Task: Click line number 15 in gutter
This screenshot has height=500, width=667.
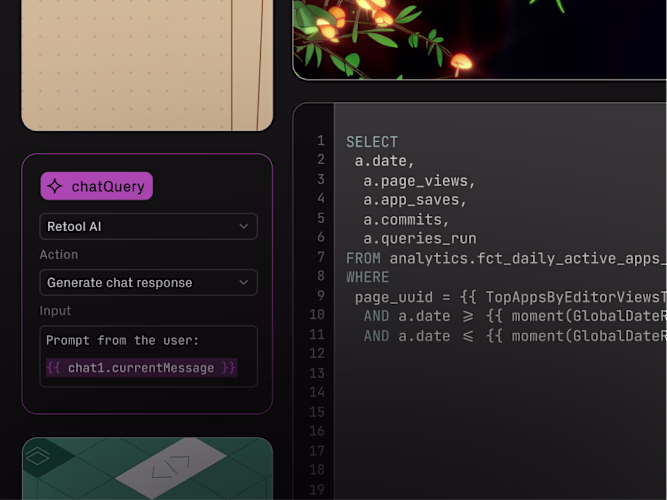Action: (317, 412)
